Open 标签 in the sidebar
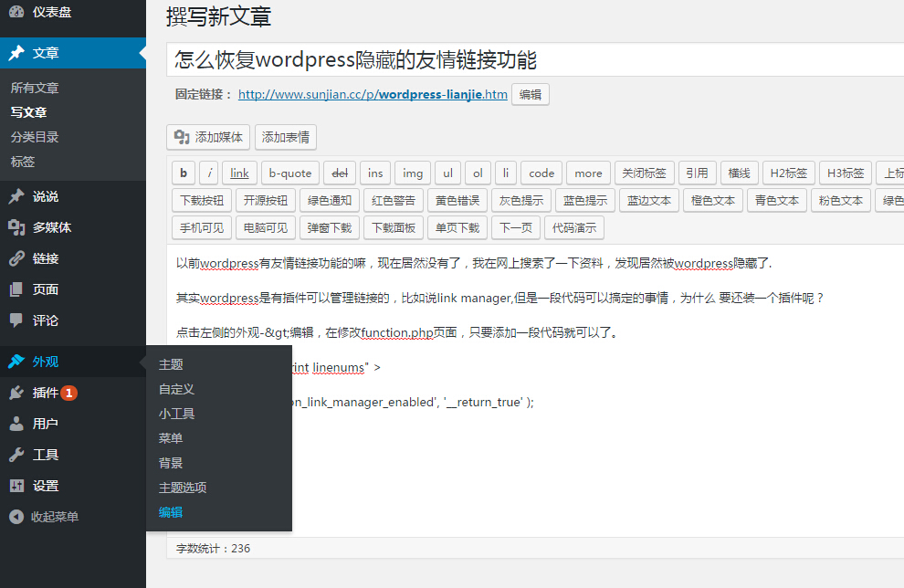The height and width of the screenshot is (588, 904). [23, 162]
